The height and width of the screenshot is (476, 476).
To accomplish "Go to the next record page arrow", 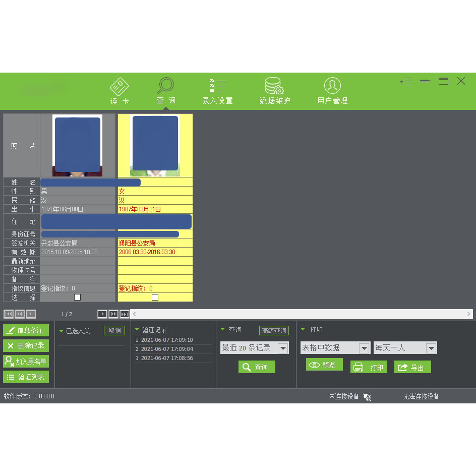I will click(x=102, y=314).
